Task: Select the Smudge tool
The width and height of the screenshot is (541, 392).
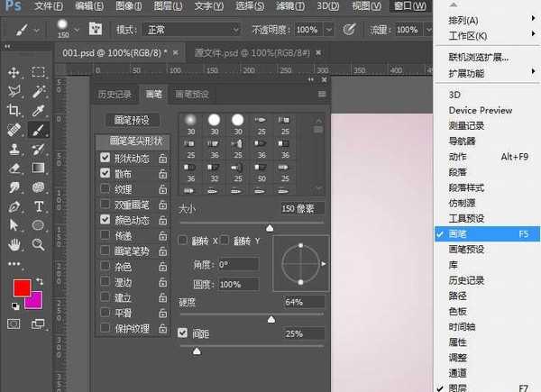Action: 14,188
